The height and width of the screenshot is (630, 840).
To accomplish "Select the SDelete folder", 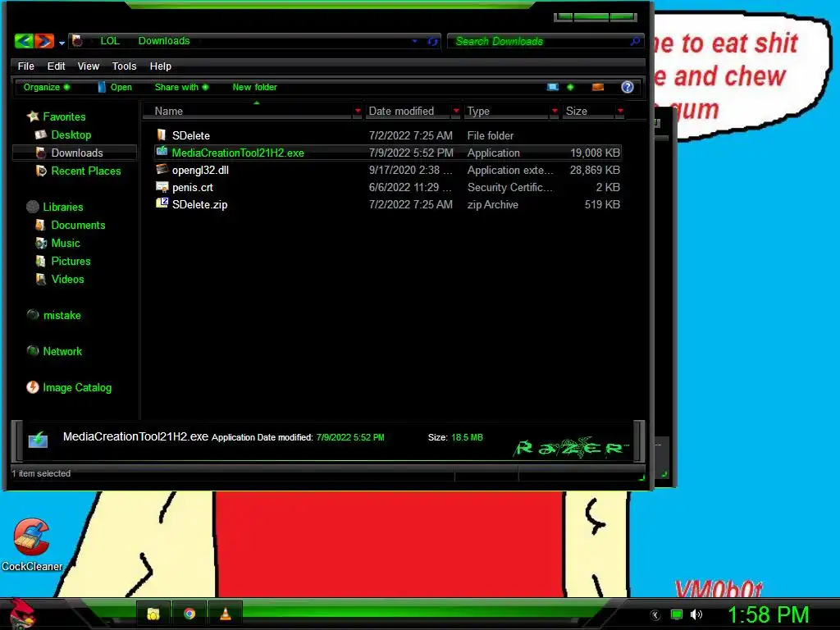I will [x=388, y=135].
